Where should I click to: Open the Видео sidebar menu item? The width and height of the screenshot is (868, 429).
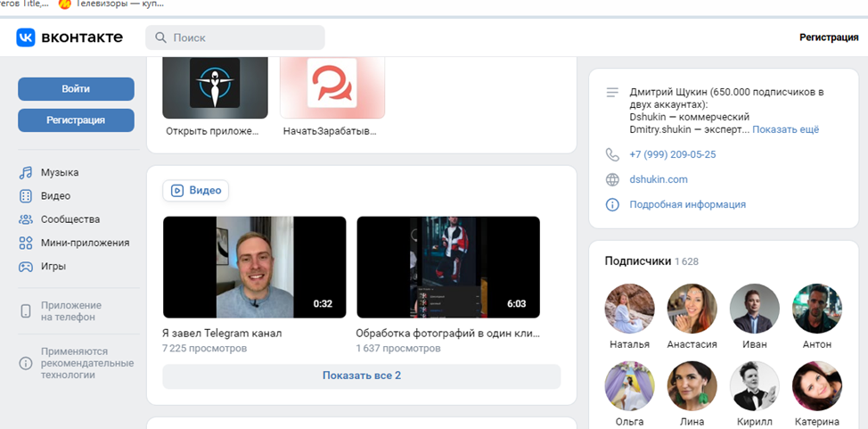click(55, 195)
